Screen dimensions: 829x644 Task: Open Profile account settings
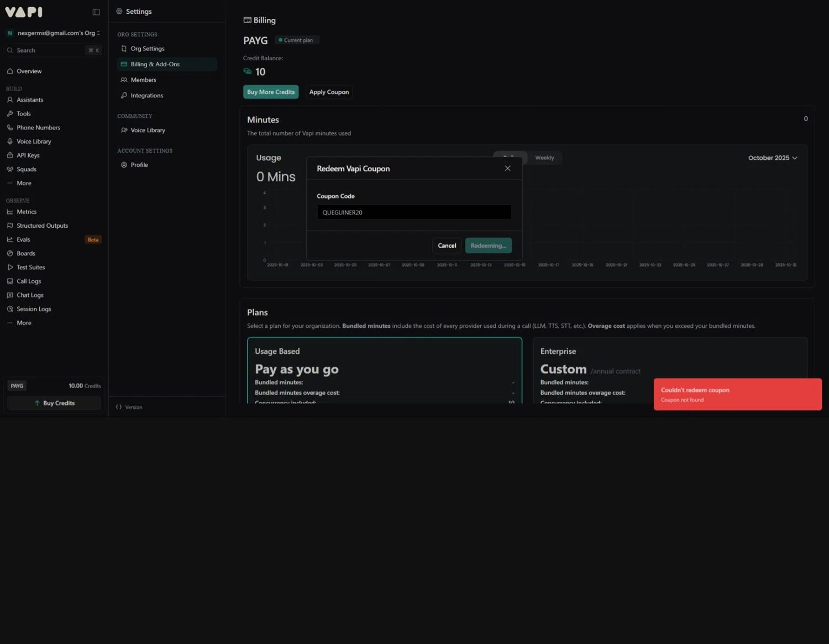click(167, 165)
